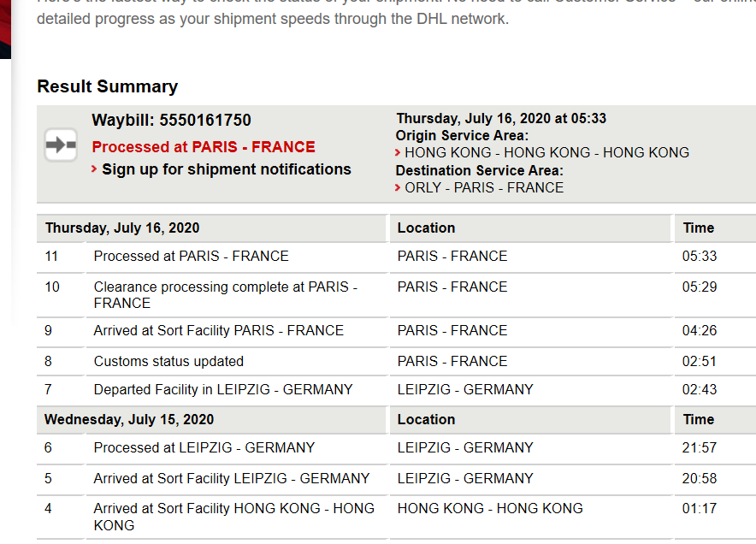The width and height of the screenshot is (756, 544).
Task: Click red chevron next to HONG KONG origin
Action: [398, 153]
